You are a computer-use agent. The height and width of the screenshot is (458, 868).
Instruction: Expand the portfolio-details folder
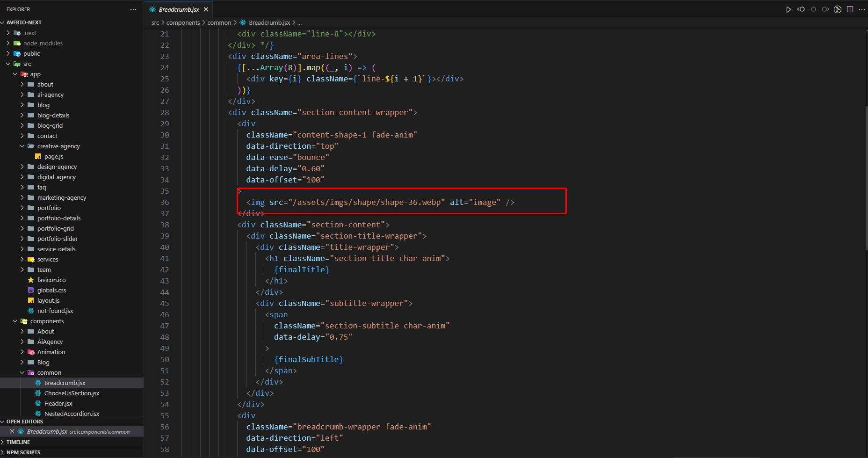(x=22, y=218)
